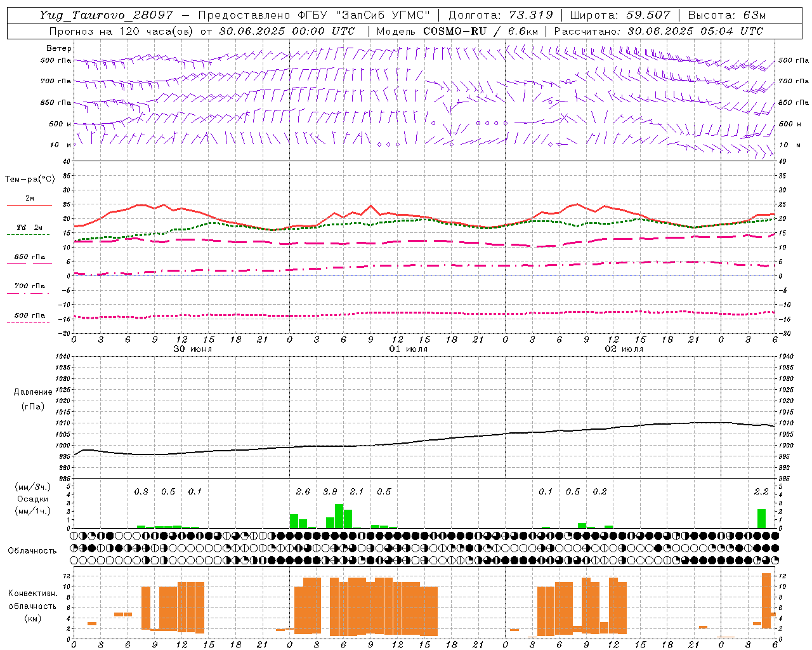Click the 2.2 precipitation value
This screenshot has width=812, height=650.
761,491
